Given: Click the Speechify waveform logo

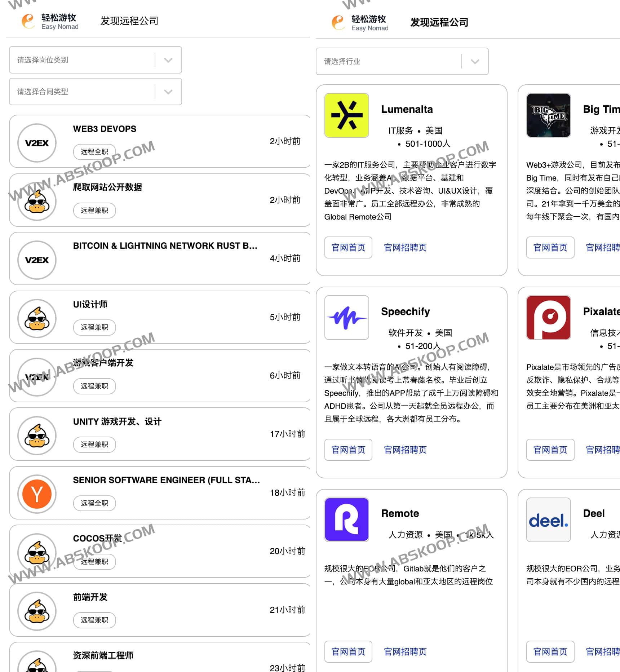Looking at the screenshot, I should click(346, 318).
